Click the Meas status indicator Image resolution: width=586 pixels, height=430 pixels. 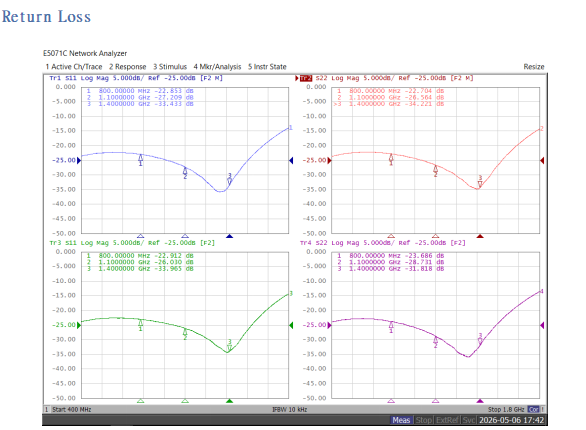click(x=401, y=420)
